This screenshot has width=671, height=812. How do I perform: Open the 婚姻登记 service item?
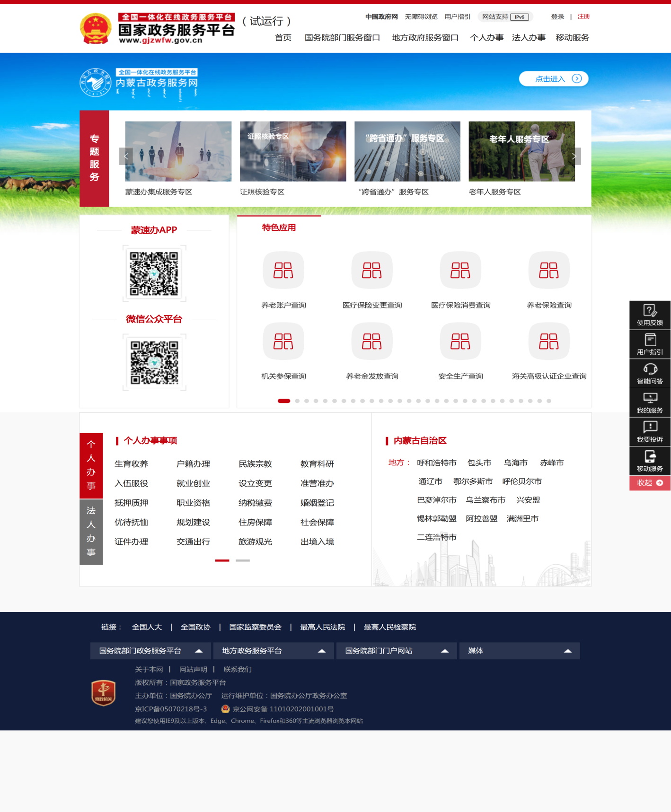[x=318, y=503]
